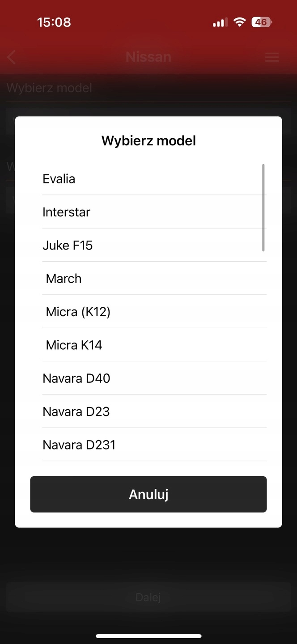This screenshot has width=297, height=644.
Task: Select Evalia from the model list
Action: pyautogui.click(x=59, y=179)
